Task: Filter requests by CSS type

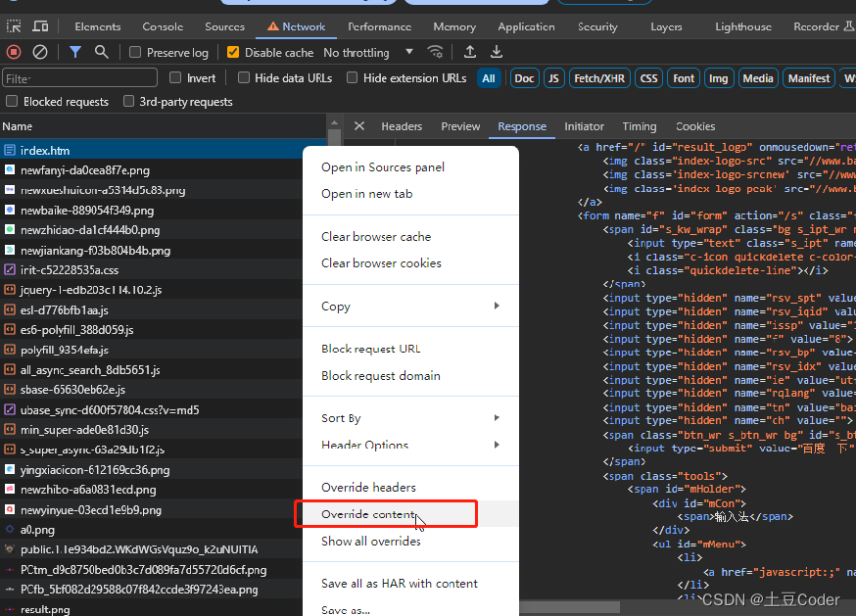Action: coord(648,78)
